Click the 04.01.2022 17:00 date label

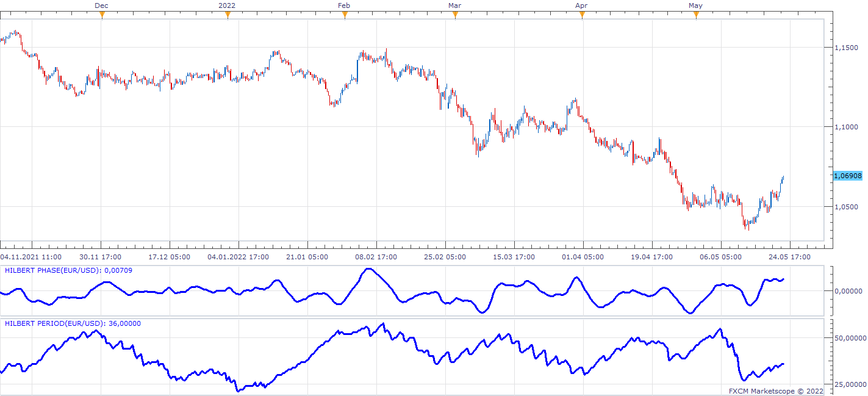pos(239,257)
